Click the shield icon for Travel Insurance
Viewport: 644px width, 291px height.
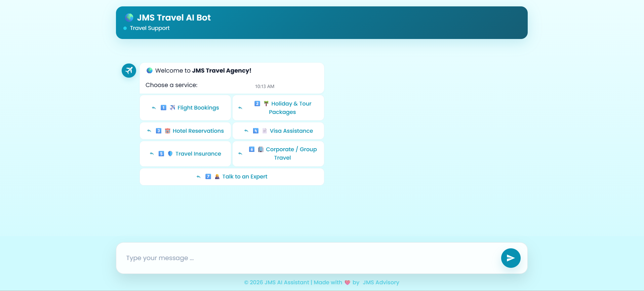[x=170, y=154]
